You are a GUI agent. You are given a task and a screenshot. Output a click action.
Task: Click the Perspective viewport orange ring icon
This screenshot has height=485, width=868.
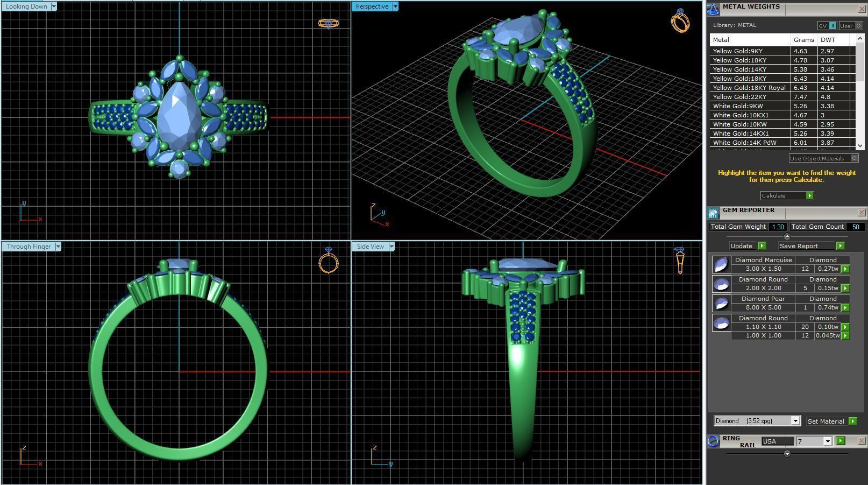680,20
